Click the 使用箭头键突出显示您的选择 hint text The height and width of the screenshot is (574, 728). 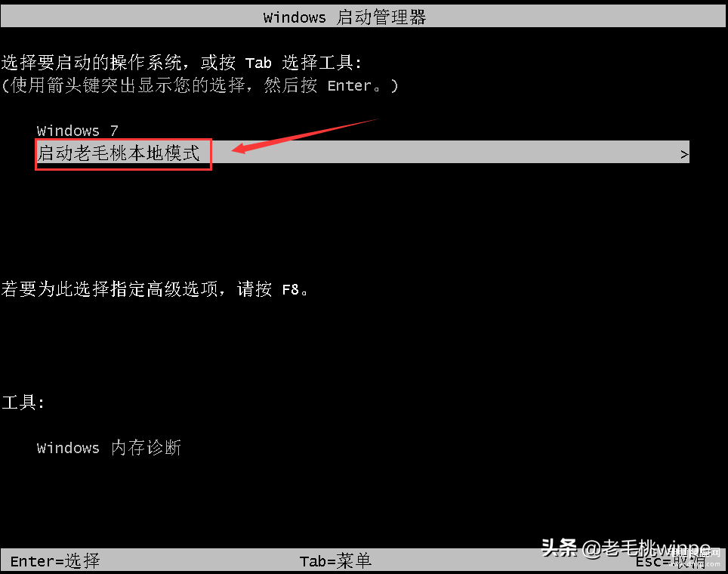pos(128,85)
